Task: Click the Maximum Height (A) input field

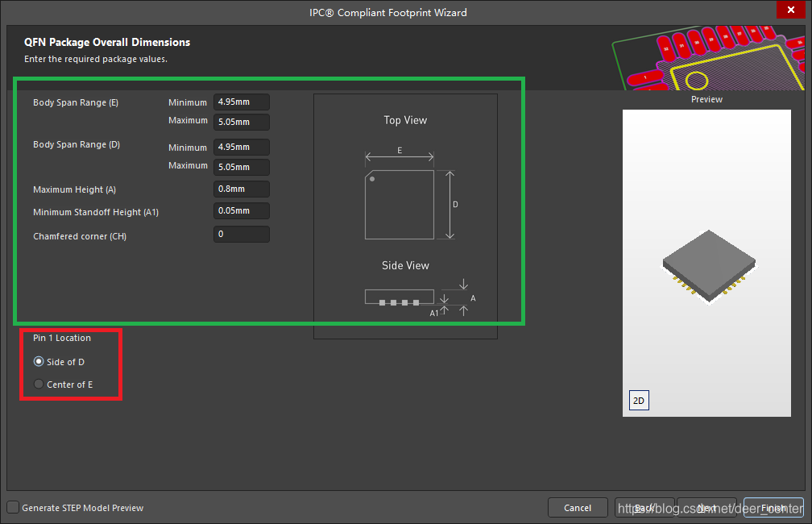Action: coord(241,189)
